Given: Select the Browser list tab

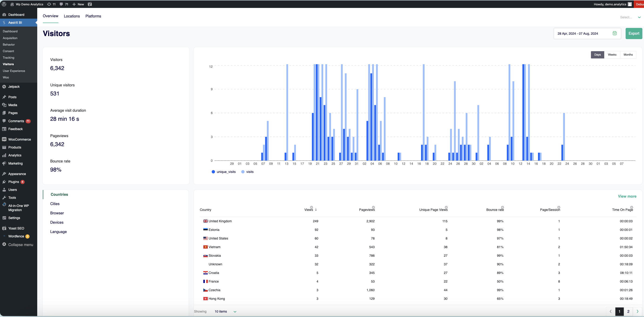Looking at the screenshot, I should 57,213.
